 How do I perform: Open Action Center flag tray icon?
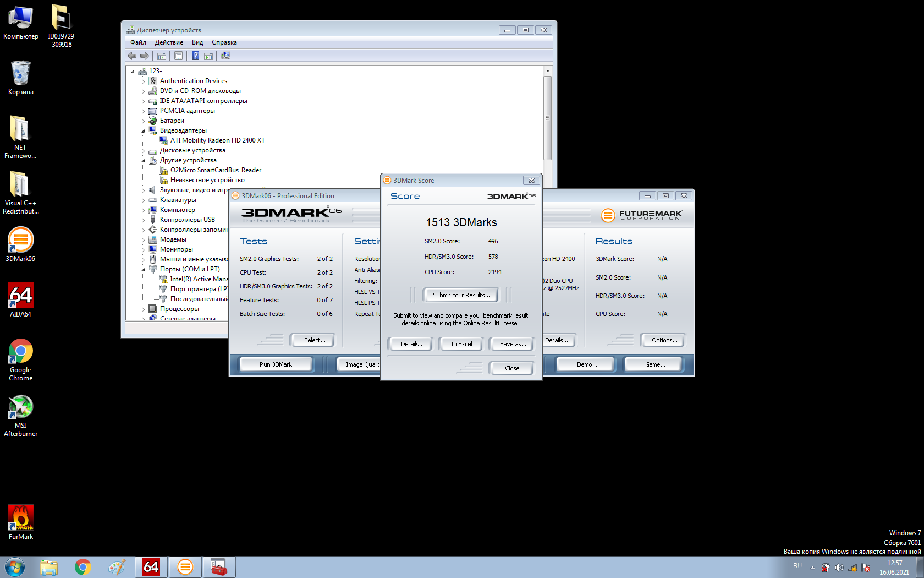point(866,568)
